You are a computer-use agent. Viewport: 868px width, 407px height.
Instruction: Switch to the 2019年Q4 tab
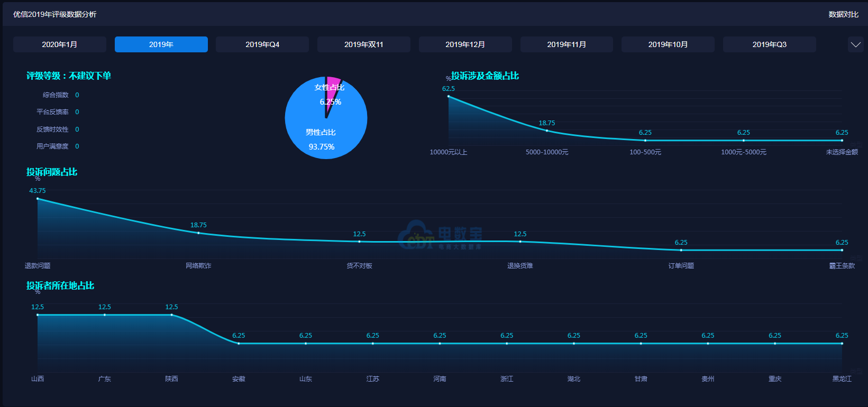tap(262, 44)
